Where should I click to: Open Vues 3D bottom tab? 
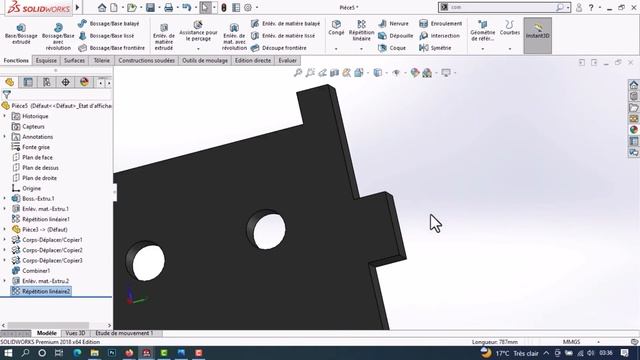75,333
